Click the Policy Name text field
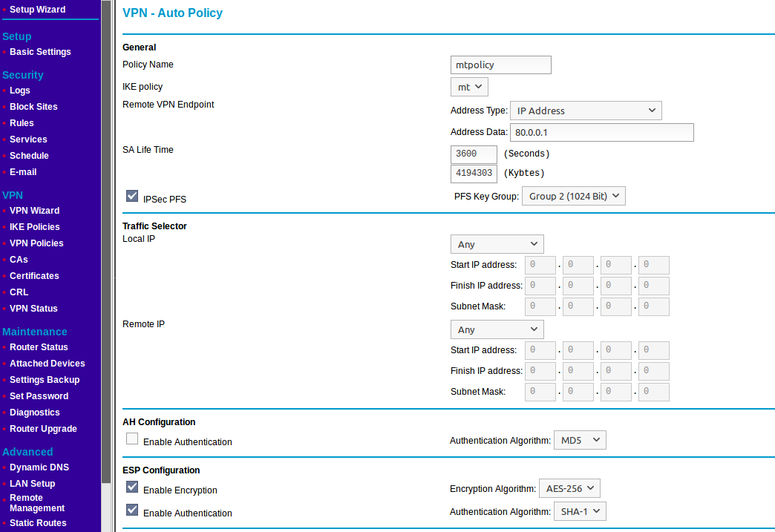The image size is (775, 532). (500, 65)
